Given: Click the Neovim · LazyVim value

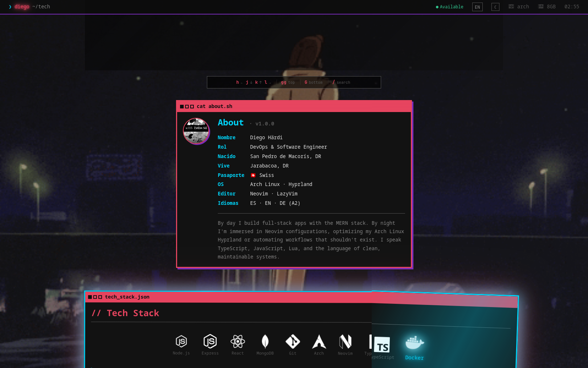Looking at the screenshot, I should point(274,194).
